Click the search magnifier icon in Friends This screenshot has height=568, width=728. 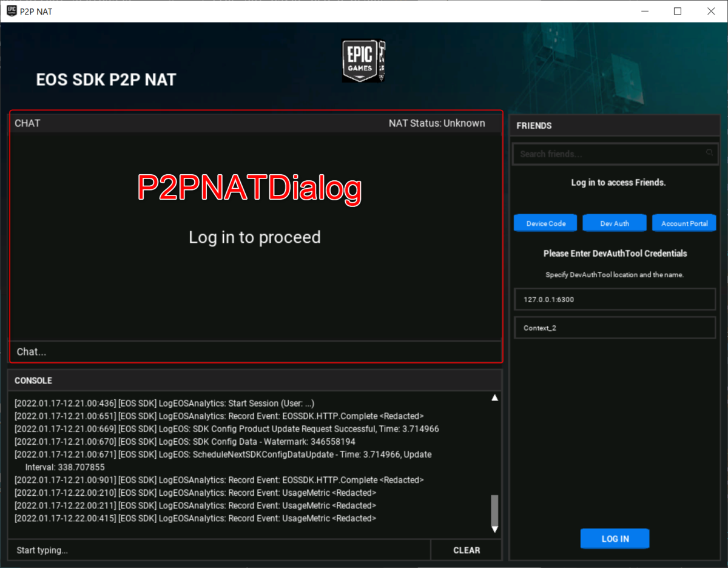[x=709, y=153]
